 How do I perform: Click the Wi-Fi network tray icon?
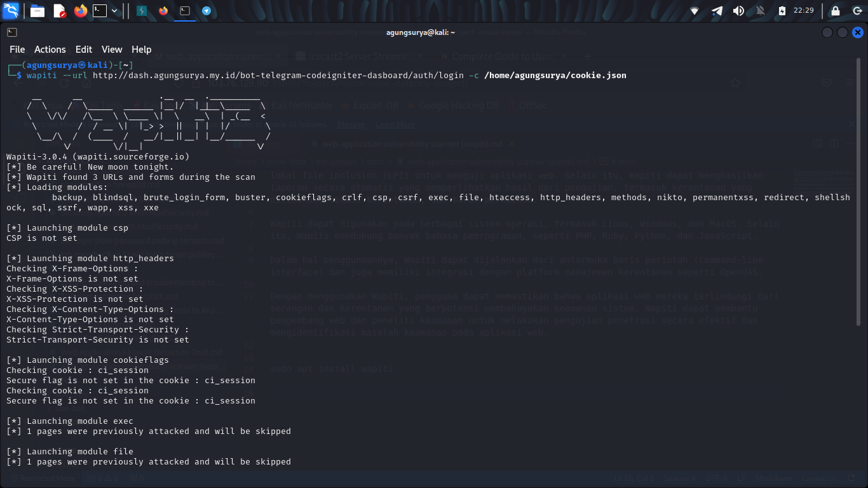pos(695,11)
